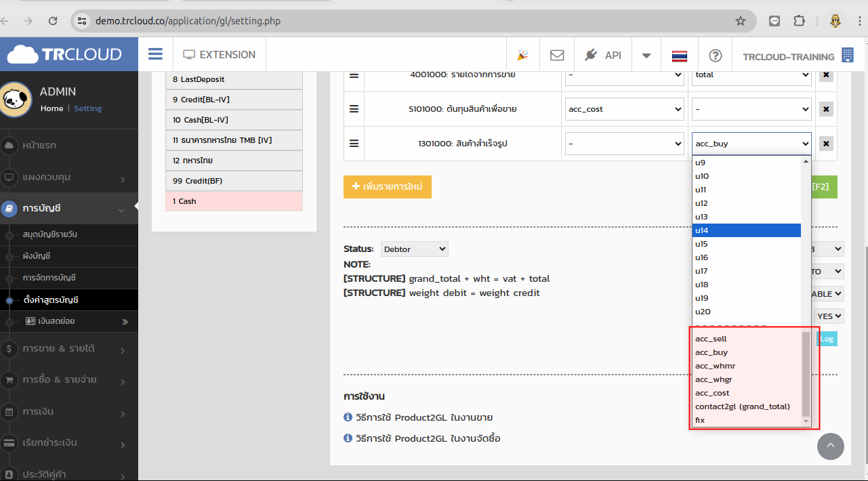Image resolution: width=868 pixels, height=481 pixels.
Task: Switch language with Thai flag icon
Action: (680, 56)
